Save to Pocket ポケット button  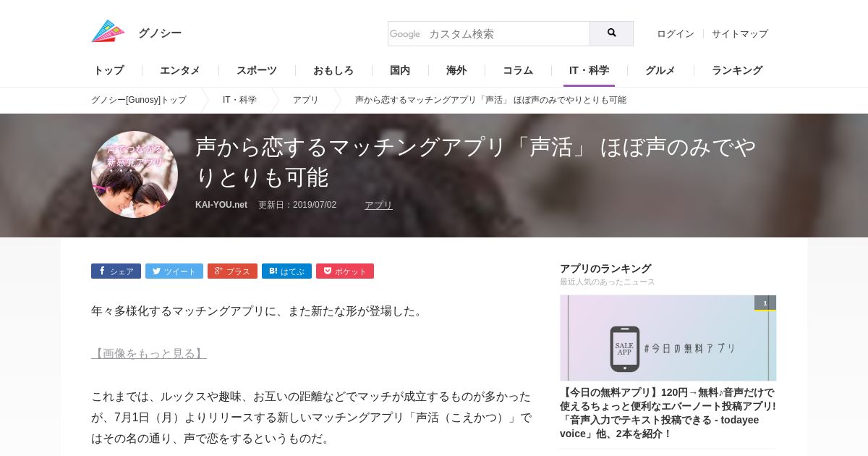345,271
